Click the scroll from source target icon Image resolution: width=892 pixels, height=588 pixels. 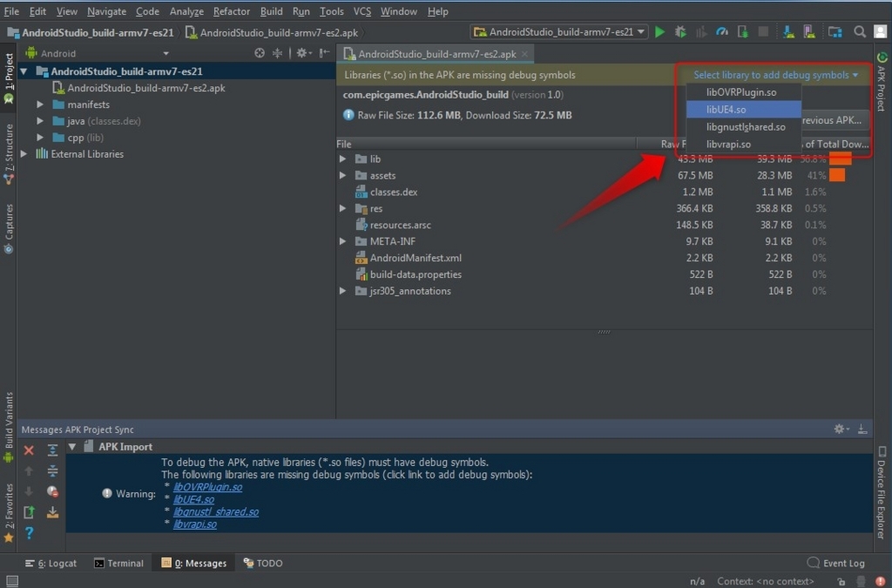click(x=260, y=53)
